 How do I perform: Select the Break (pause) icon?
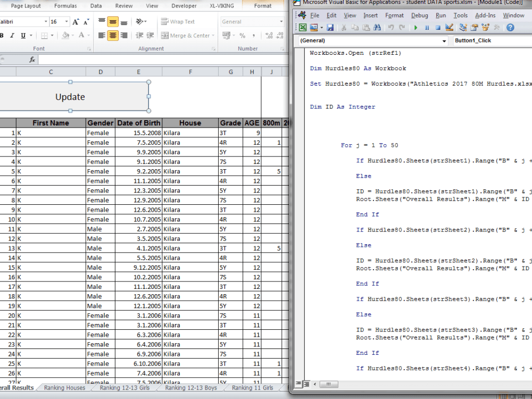427,28
